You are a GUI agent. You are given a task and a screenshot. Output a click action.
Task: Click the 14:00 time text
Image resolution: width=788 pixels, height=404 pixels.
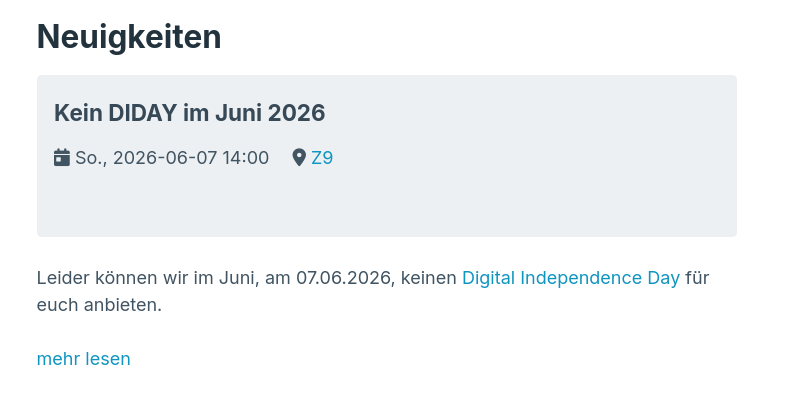point(246,158)
